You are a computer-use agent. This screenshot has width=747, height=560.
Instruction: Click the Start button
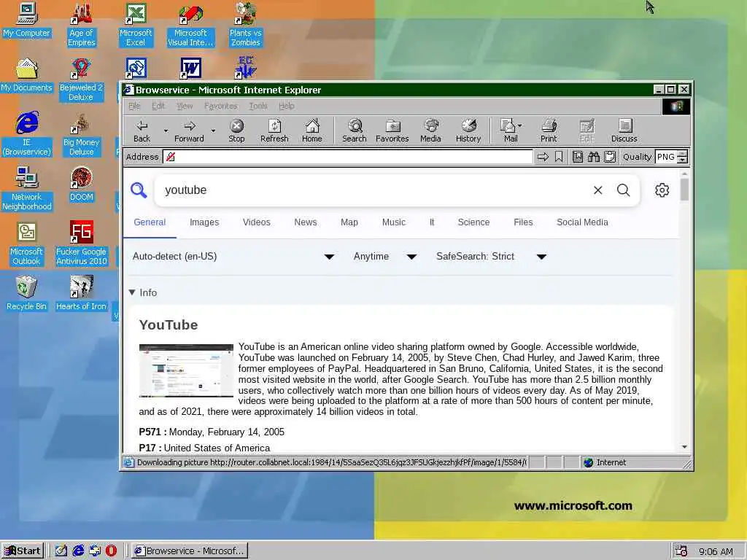(23, 551)
